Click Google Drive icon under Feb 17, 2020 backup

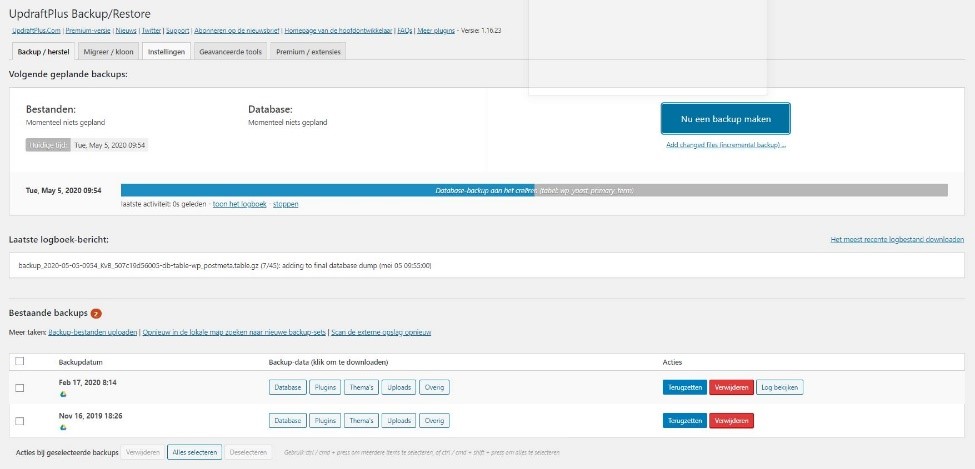(x=63, y=394)
